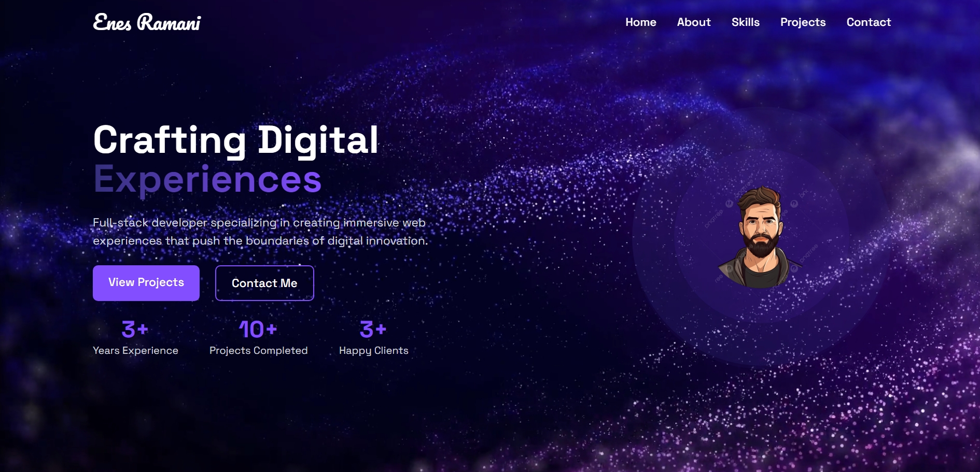Click the purple Experiences heading word

[x=207, y=179]
